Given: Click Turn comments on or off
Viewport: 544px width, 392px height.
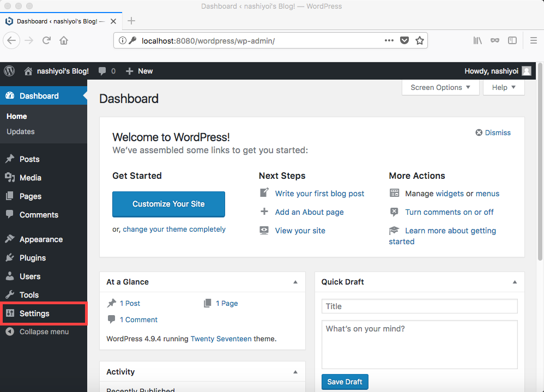Looking at the screenshot, I should 449,212.
